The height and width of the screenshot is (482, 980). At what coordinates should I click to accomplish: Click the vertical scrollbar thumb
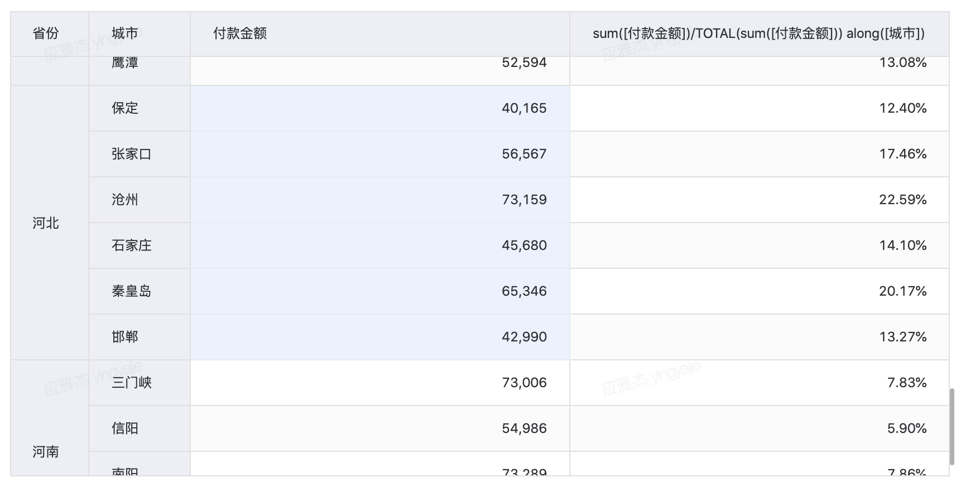(x=952, y=426)
